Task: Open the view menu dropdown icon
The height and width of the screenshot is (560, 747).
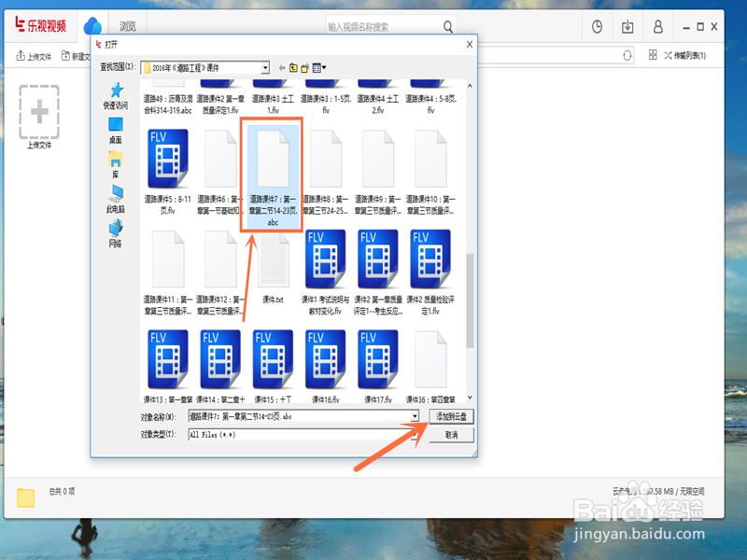Action: (319, 68)
